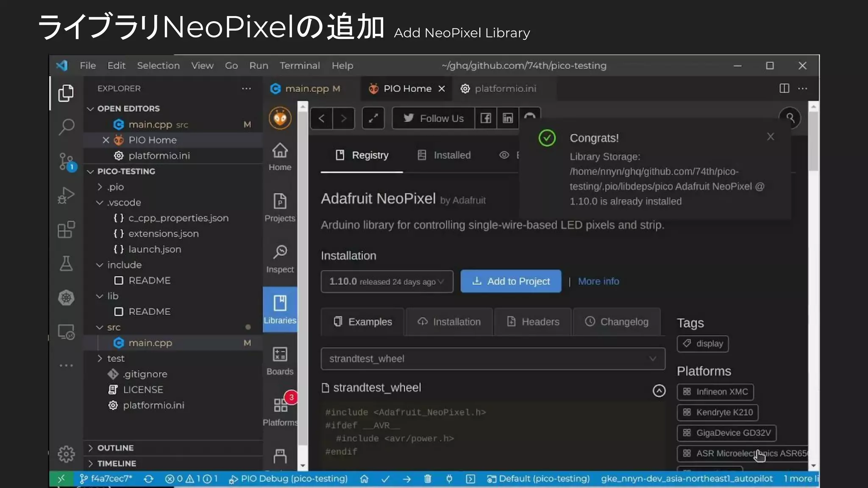Switch to the Changelog tab
Screen dimensions: 868x488
617,322
